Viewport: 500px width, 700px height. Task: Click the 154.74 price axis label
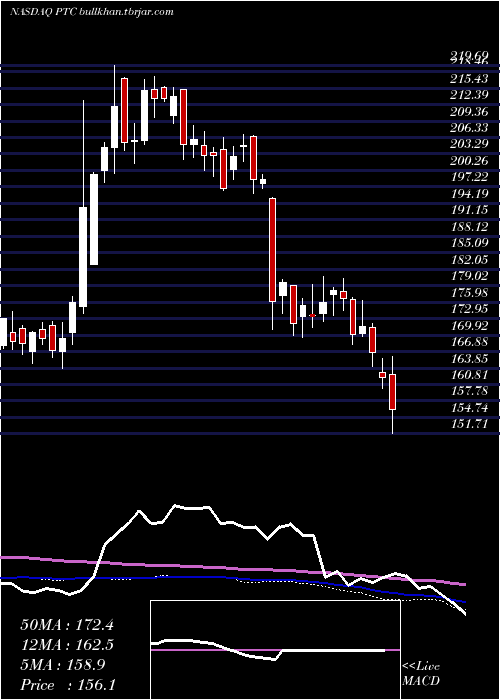469,408
